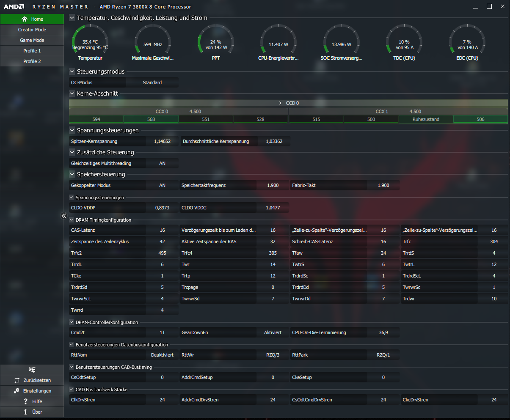
Task: Click the GearDownEn Aktiviert value
Action: (x=273, y=332)
